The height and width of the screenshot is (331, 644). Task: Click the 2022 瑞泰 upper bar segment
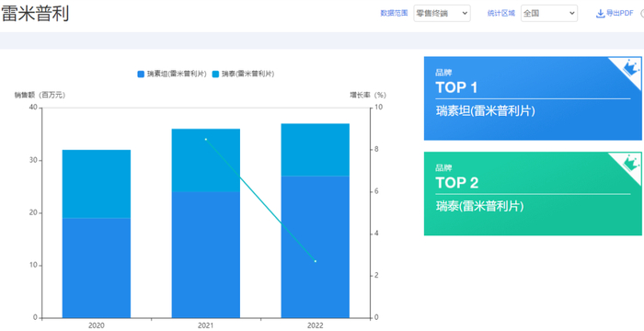(x=315, y=150)
